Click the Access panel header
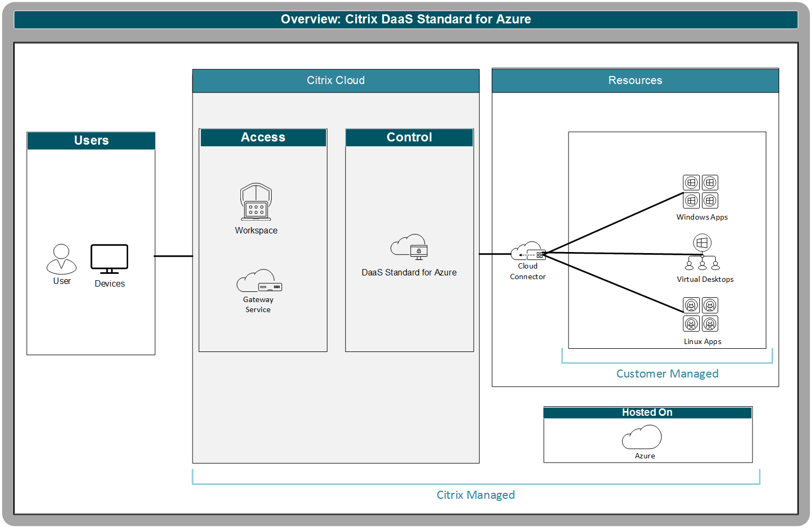Image resolution: width=812 pixels, height=528 pixels. tap(263, 137)
